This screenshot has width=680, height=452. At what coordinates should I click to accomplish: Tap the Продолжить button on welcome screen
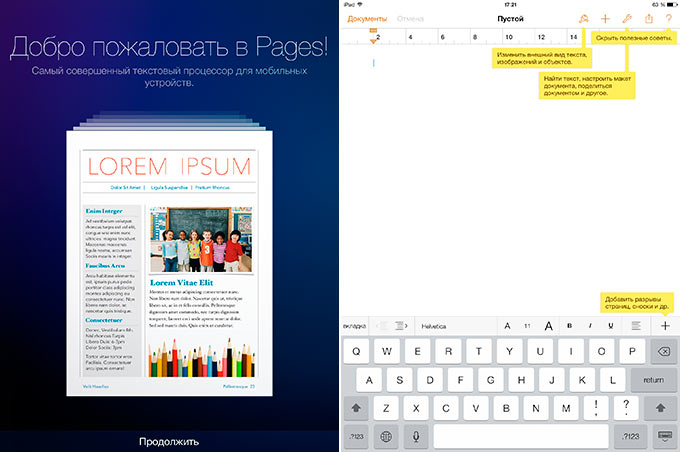[169, 442]
